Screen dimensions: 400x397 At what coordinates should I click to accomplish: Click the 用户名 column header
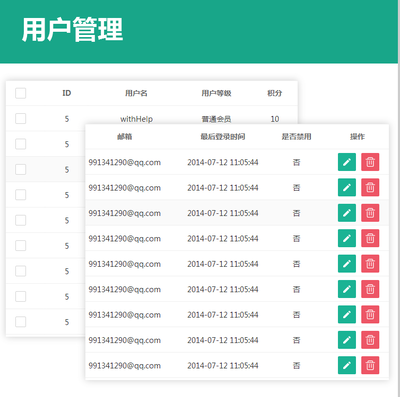tap(136, 93)
